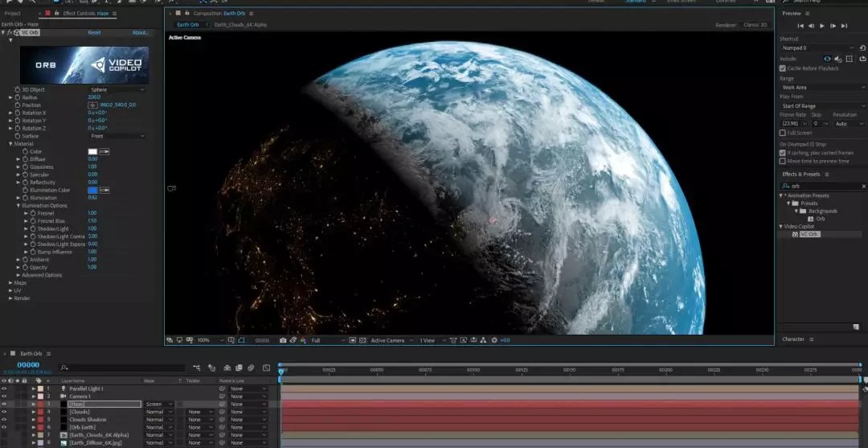Open the Preview panel menu

(807, 14)
